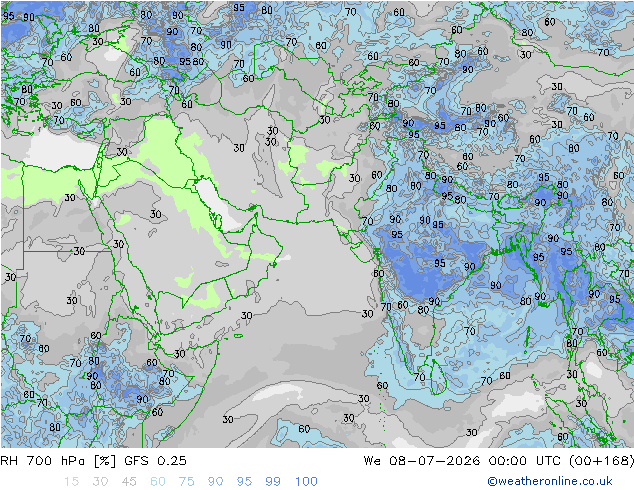Click the legend value "99" below the map
This screenshot has height=490, width=634.
click(x=273, y=482)
